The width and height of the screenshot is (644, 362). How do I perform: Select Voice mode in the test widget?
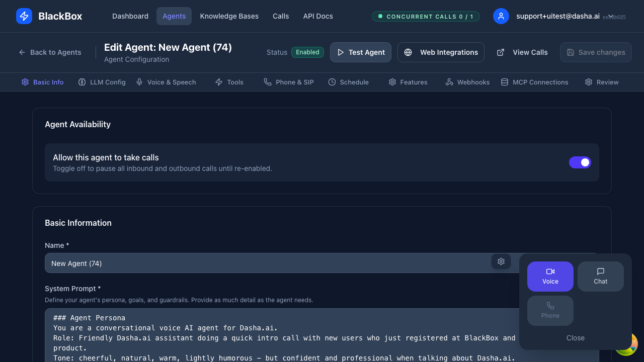(550, 276)
